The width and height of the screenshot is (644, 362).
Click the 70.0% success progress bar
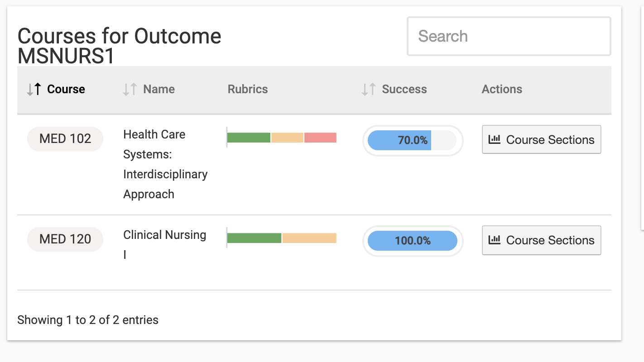413,140
